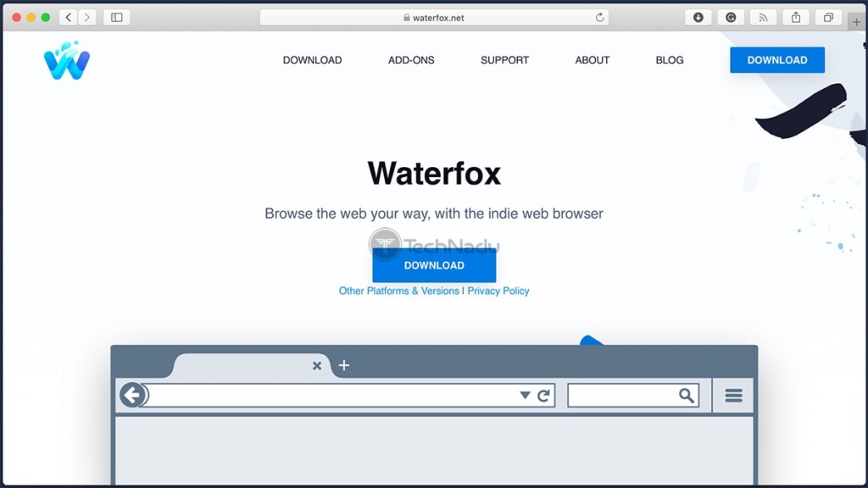Open the DOWNLOAD nav menu item

coord(312,60)
